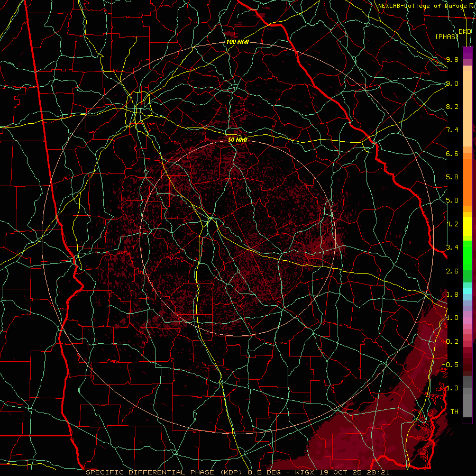Click the 5.8 scale value
The width and height of the screenshot is (476, 476).
tap(452, 177)
